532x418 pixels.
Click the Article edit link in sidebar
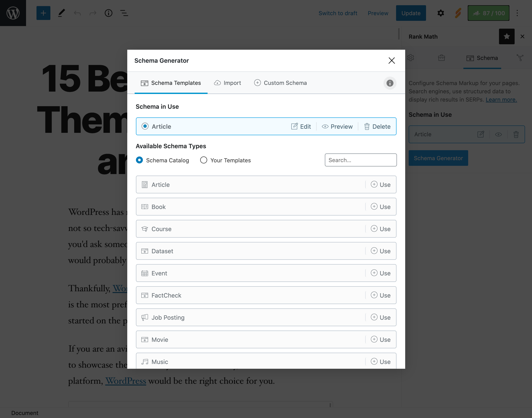point(481,134)
